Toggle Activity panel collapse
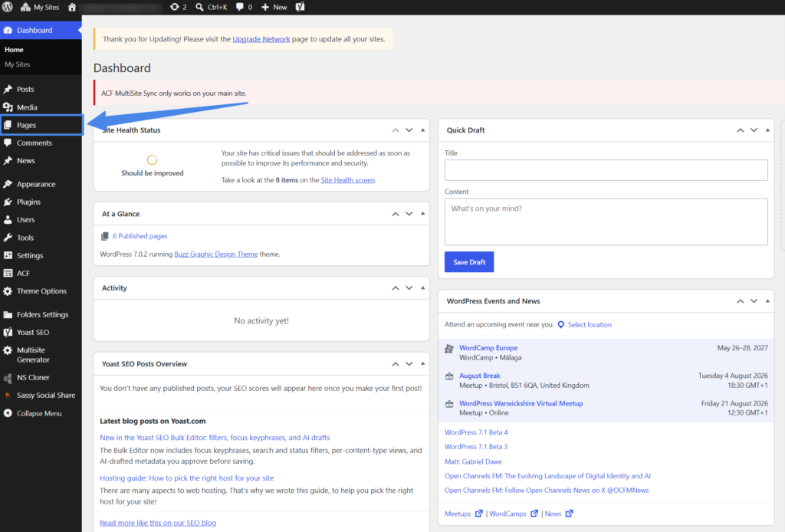The height and width of the screenshot is (532, 785). point(422,287)
